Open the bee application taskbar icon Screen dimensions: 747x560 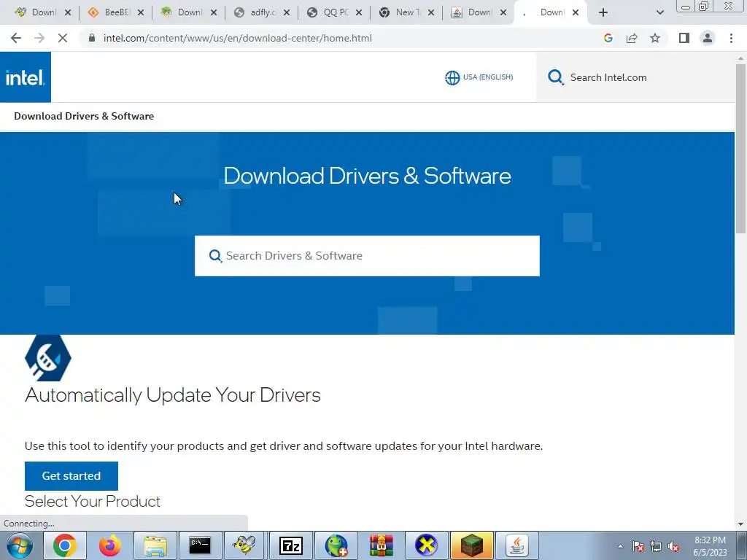(x=245, y=545)
